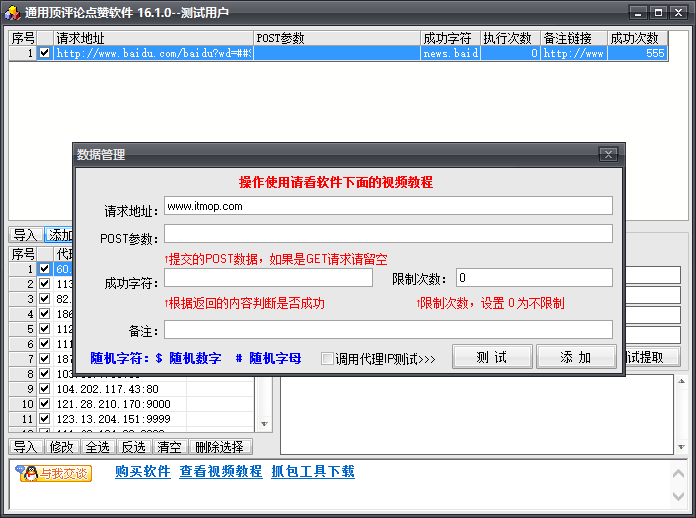Click the 请求地址 input field
The height and width of the screenshot is (518, 696).
tap(388, 206)
